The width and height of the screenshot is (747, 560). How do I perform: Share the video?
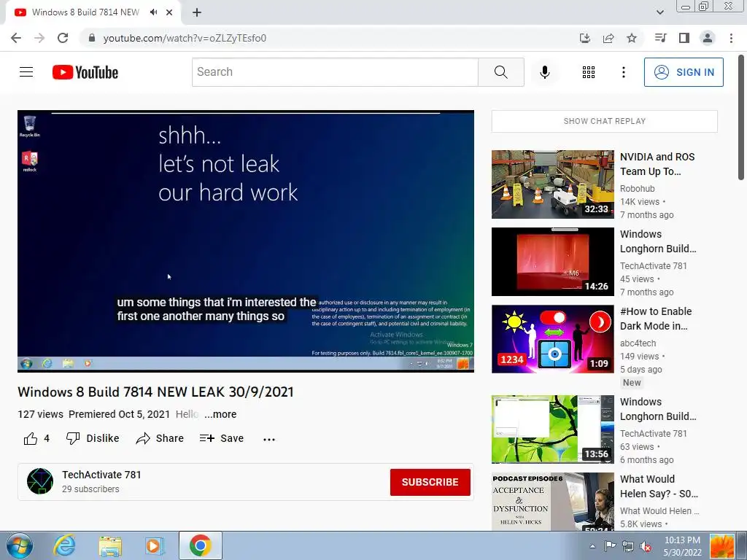160,438
